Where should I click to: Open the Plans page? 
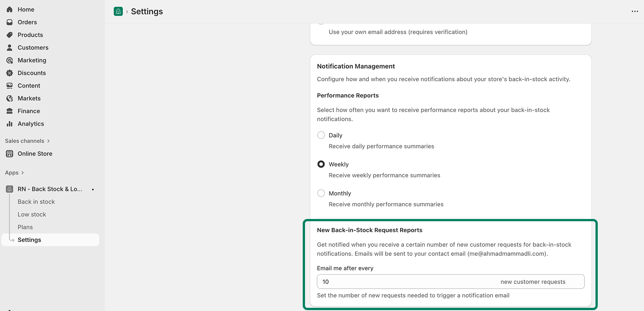[x=25, y=227]
